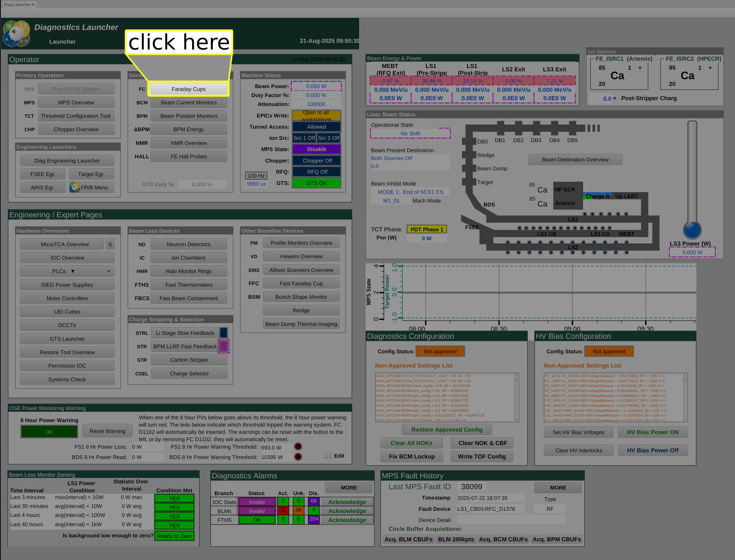Click the LS3 Power thermometer bulb
The height and width of the screenshot is (560, 735).
(x=692, y=230)
